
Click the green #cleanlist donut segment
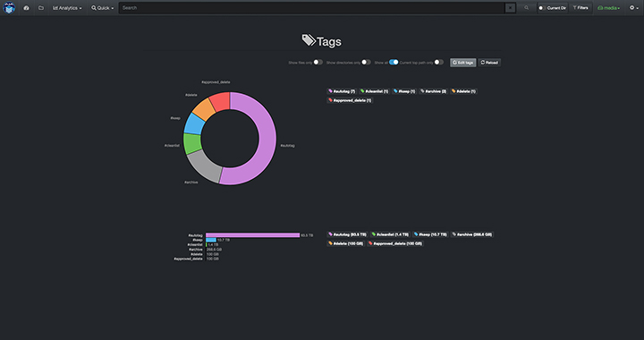coord(192,144)
